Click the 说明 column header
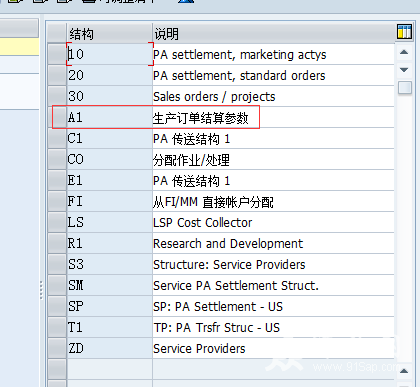 (x=273, y=33)
